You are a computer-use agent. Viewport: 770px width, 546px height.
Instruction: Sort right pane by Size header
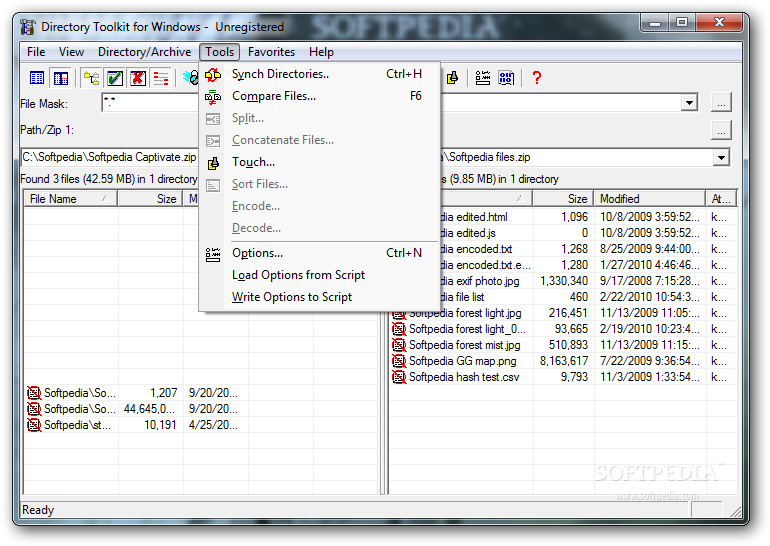click(x=563, y=199)
